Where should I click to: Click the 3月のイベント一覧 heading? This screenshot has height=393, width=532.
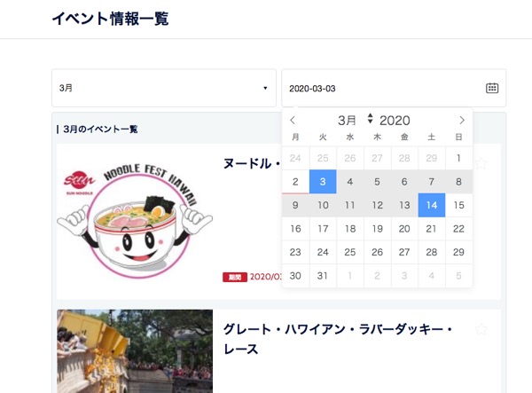100,129
